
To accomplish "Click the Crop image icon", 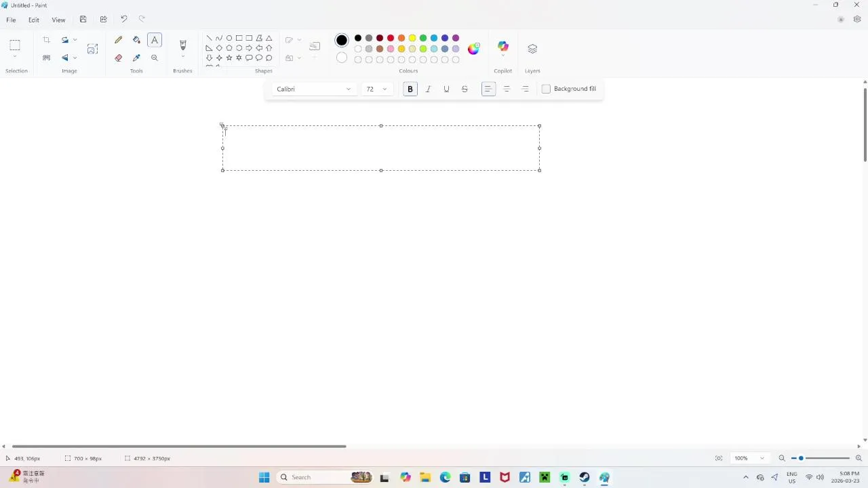I will (47, 40).
